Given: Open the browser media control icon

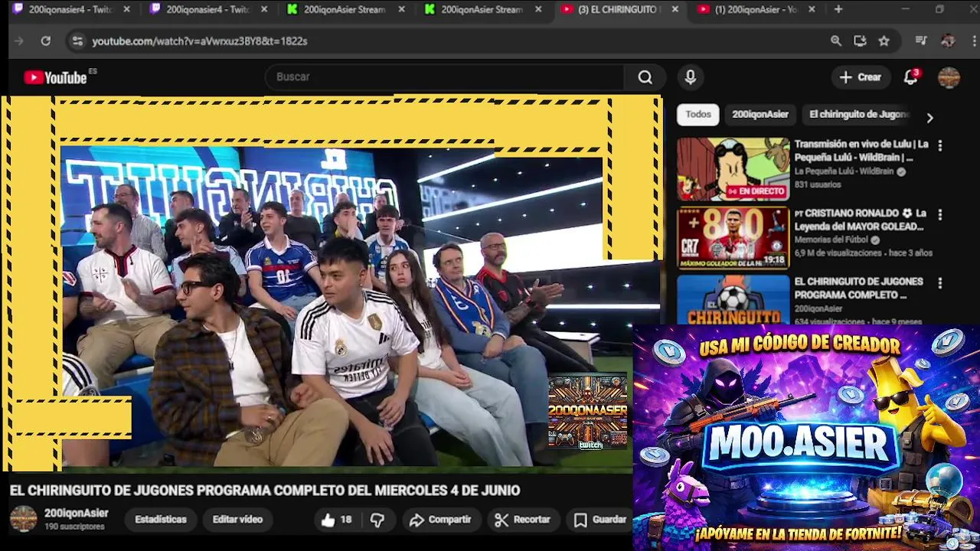Looking at the screenshot, I should click(921, 41).
